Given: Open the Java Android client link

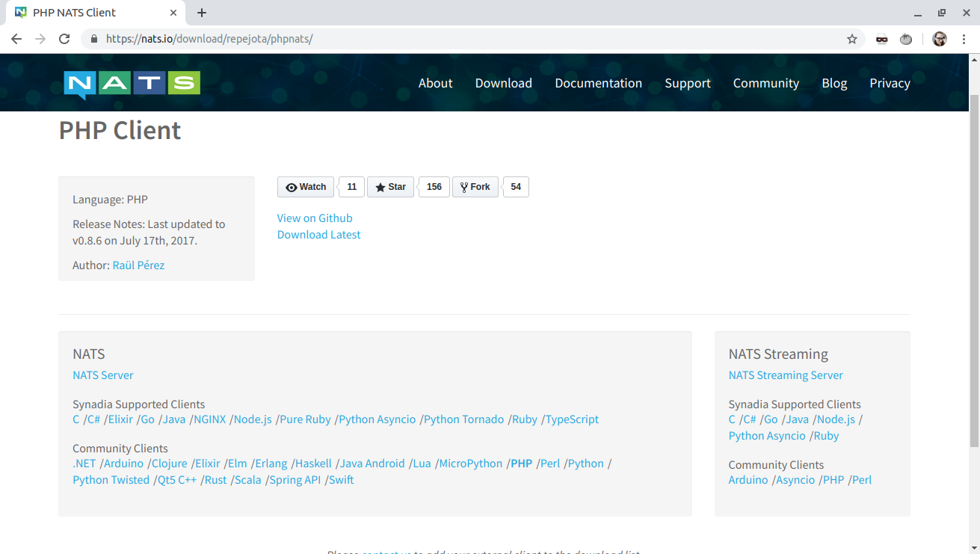Looking at the screenshot, I should pyautogui.click(x=372, y=464).
